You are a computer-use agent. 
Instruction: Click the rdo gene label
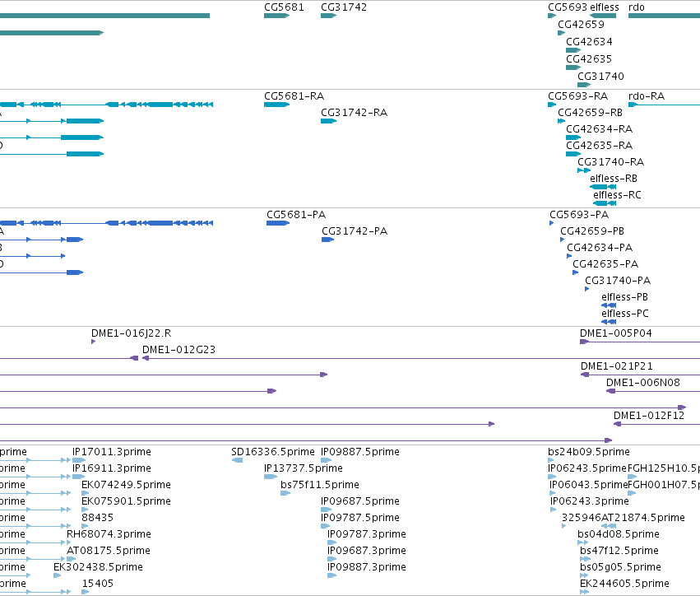point(636,7)
